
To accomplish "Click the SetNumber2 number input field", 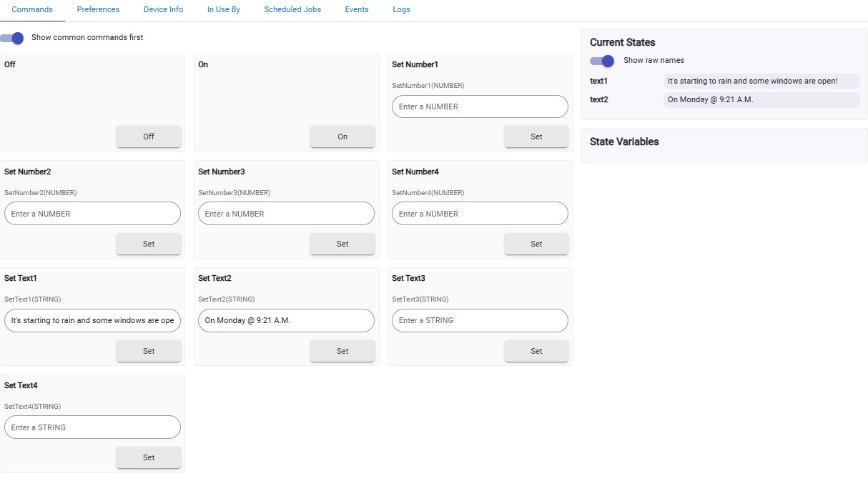I will tap(92, 213).
